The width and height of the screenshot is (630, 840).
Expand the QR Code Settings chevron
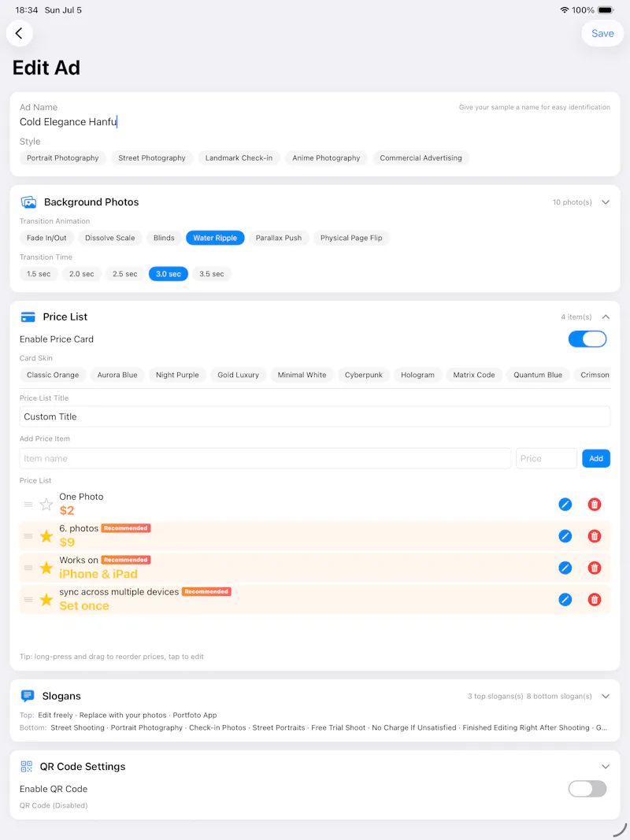point(606,767)
